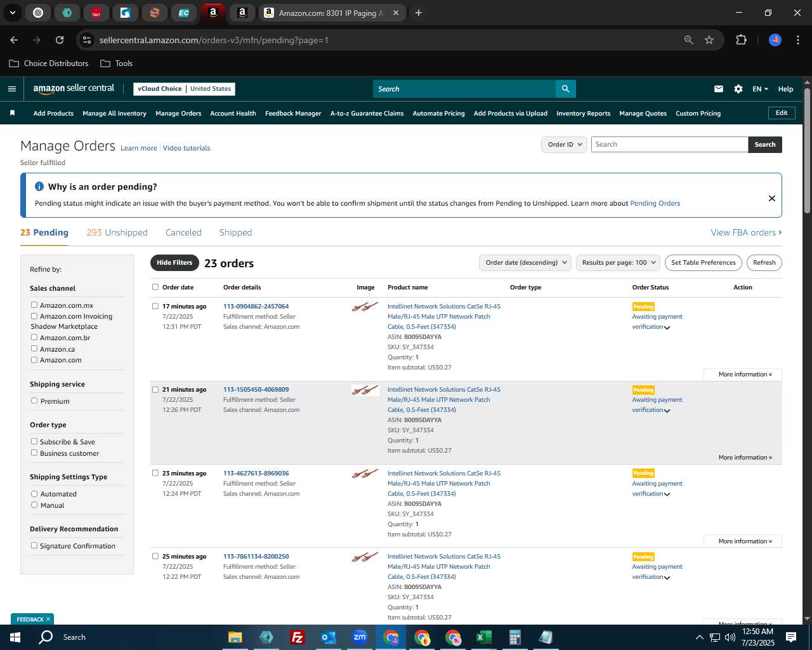Viewport: 812px width, 650px height.
Task: Switch to the EC browser tab
Action: click(184, 13)
